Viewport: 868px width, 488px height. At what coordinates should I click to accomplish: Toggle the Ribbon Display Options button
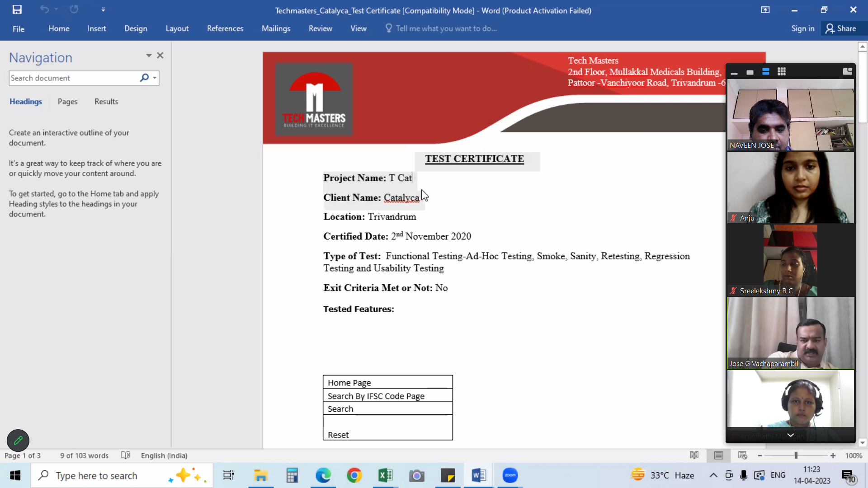765,10
